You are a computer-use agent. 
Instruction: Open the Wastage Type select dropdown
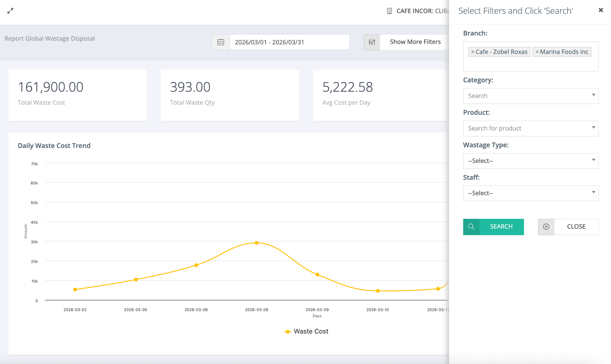(530, 161)
